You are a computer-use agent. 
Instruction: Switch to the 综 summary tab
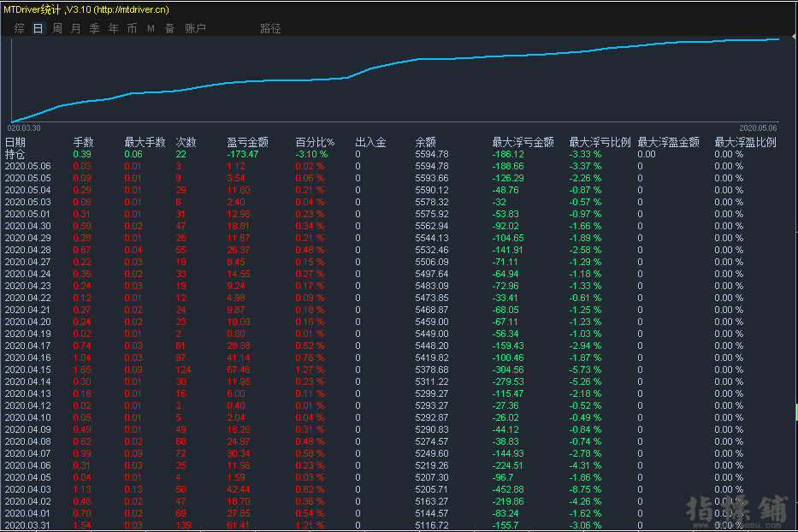pyautogui.click(x=20, y=28)
